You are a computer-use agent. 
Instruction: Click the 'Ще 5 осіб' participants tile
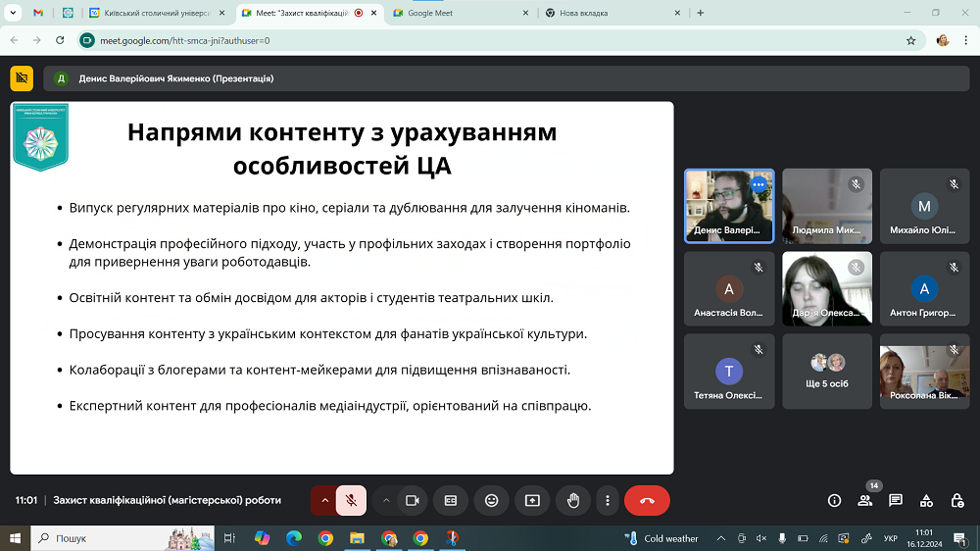tap(826, 371)
